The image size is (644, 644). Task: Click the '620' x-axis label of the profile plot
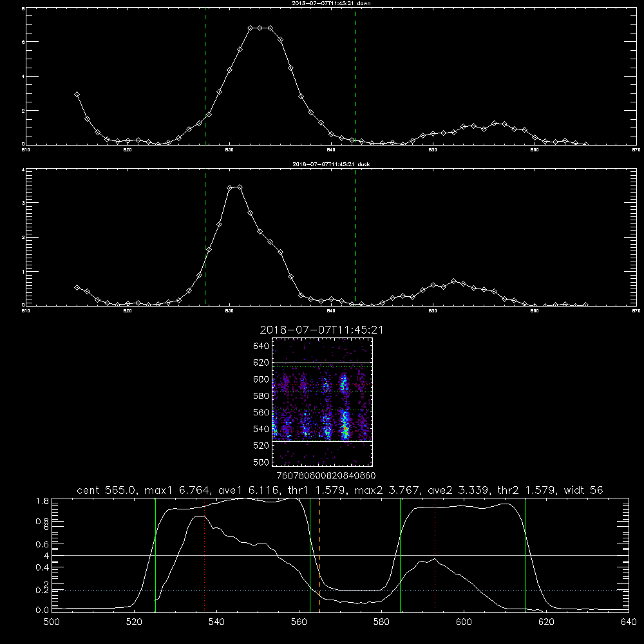pyautogui.click(x=546, y=622)
